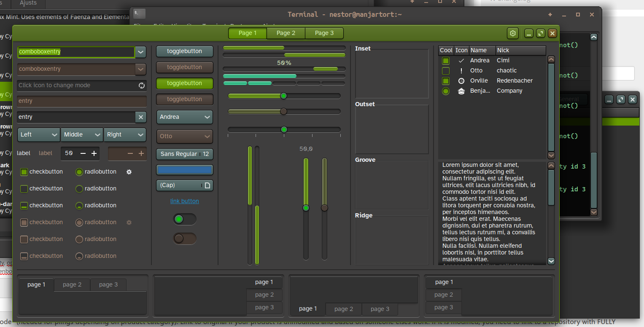The width and height of the screenshot is (644, 327).
Task: Clear the entry field with the X icon
Action: pyautogui.click(x=141, y=117)
